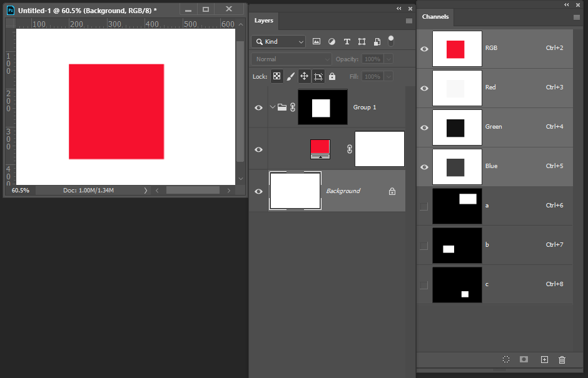Show alpha channel c visibility box
Viewport: 588px width, 378px height.
coord(424,285)
